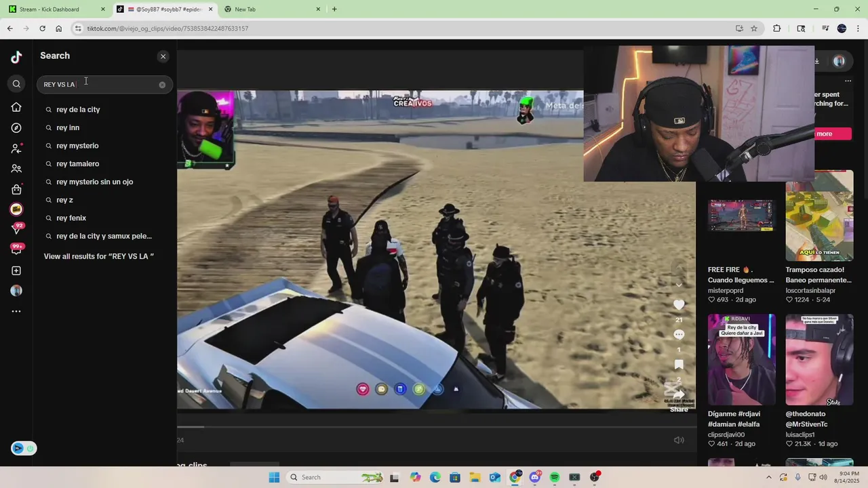Viewport: 868px width, 488px height.
Task: Reload the page with refresh icon
Action: coord(42,28)
